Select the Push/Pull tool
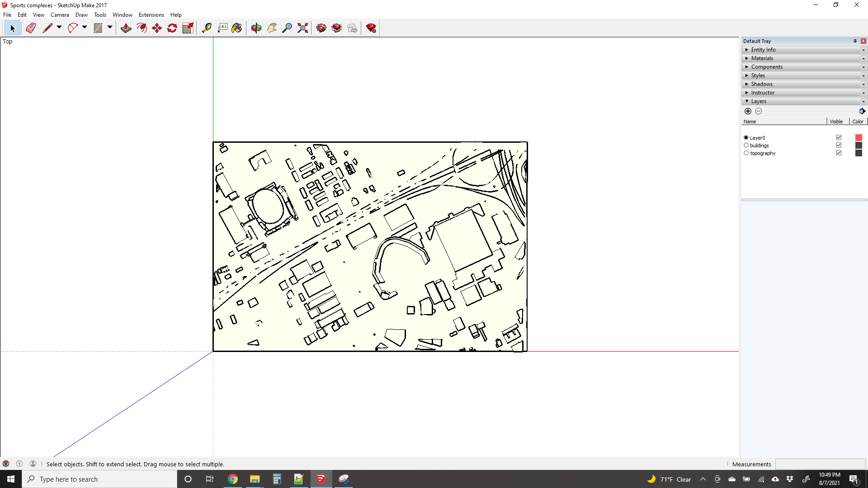Image resolution: width=868 pixels, height=488 pixels. pos(126,28)
